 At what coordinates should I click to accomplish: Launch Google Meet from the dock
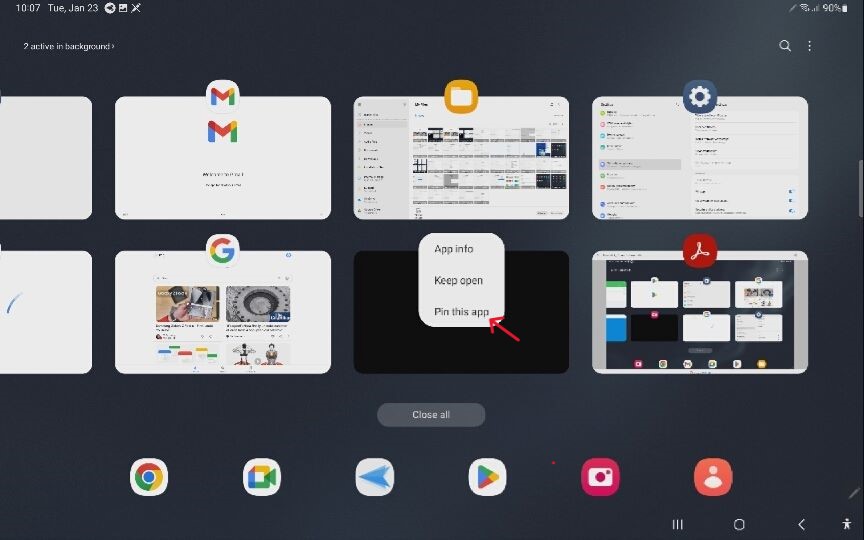pos(262,477)
